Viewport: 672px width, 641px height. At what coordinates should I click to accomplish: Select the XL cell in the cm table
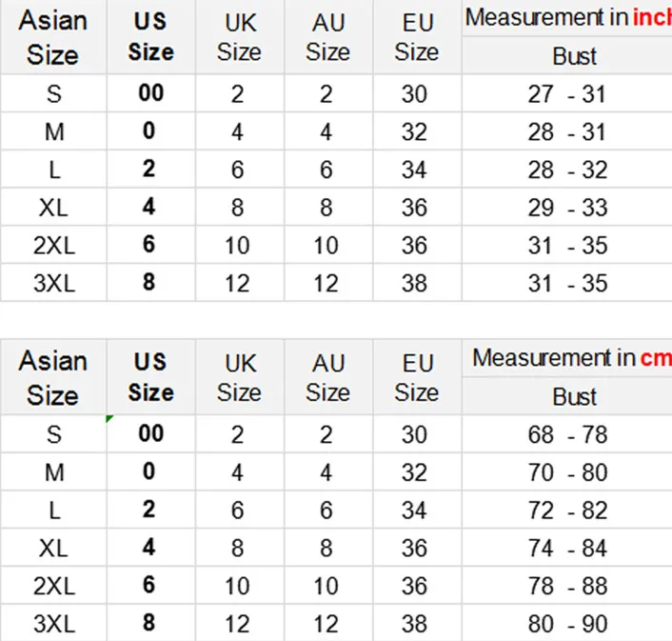click(x=53, y=548)
